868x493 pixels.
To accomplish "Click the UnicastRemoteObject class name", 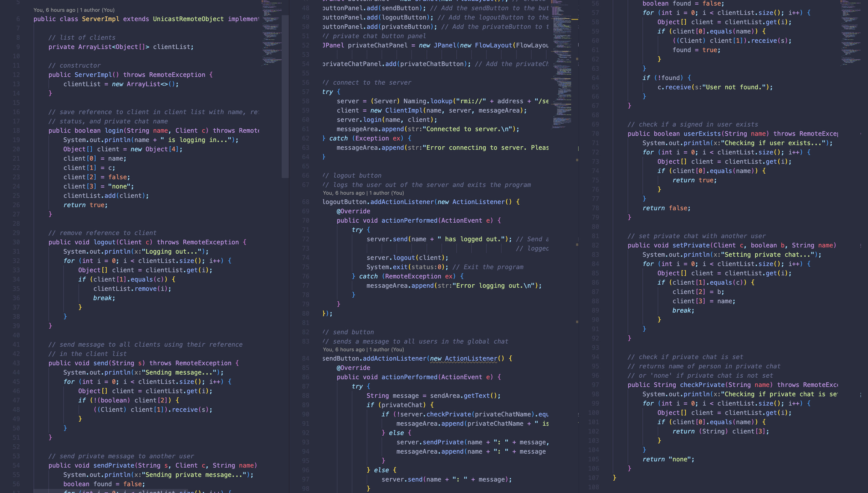I will [x=188, y=19].
